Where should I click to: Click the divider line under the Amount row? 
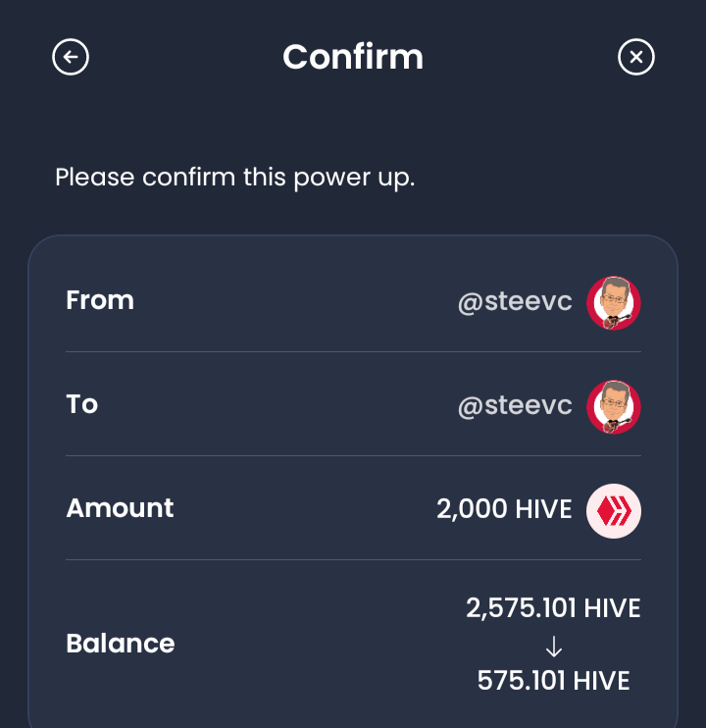(353, 559)
